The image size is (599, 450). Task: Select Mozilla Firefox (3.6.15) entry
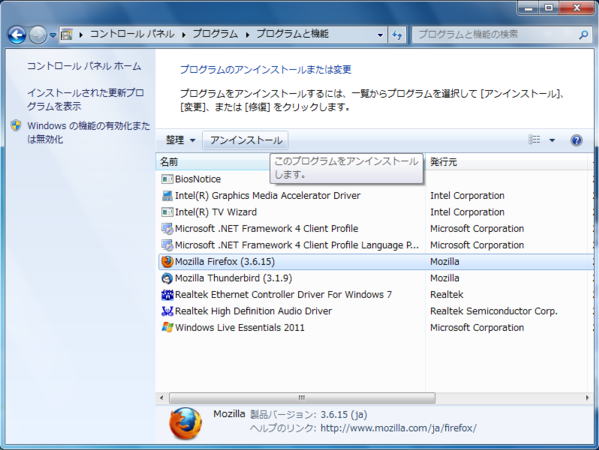pos(225,262)
